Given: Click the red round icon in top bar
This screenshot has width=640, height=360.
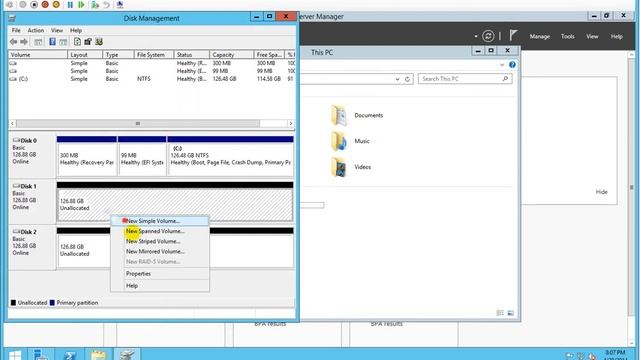Looking at the screenshot, I should (x=45, y=5).
